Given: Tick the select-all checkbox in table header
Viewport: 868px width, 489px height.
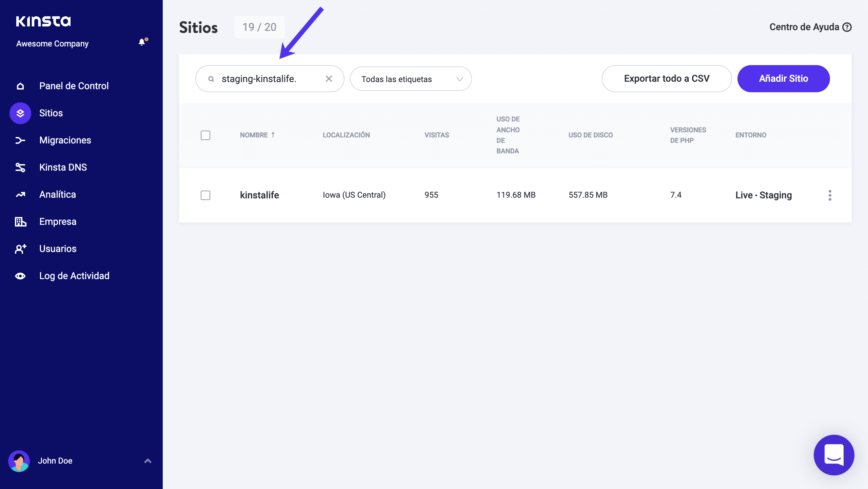Looking at the screenshot, I should (x=205, y=135).
